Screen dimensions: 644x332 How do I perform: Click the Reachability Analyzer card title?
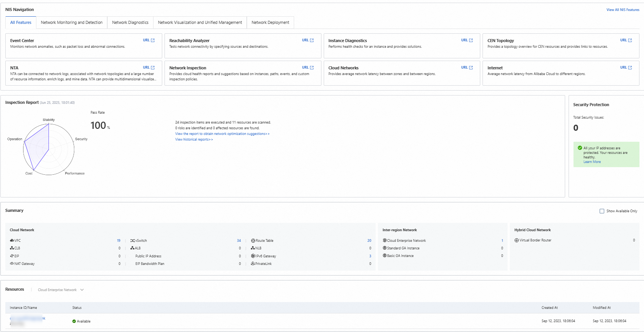tap(189, 41)
